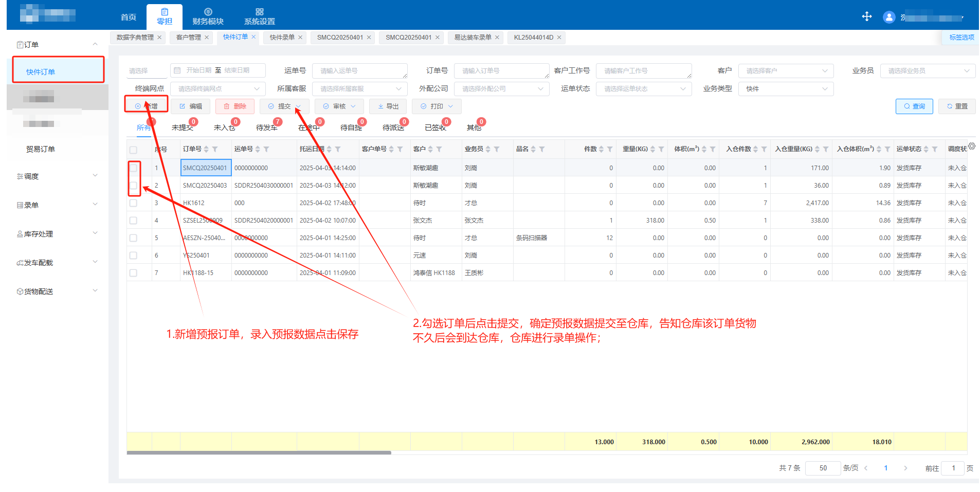Open the 业务类型 dropdown showing 快件
Screen dimensions: 980x492
tap(786, 89)
